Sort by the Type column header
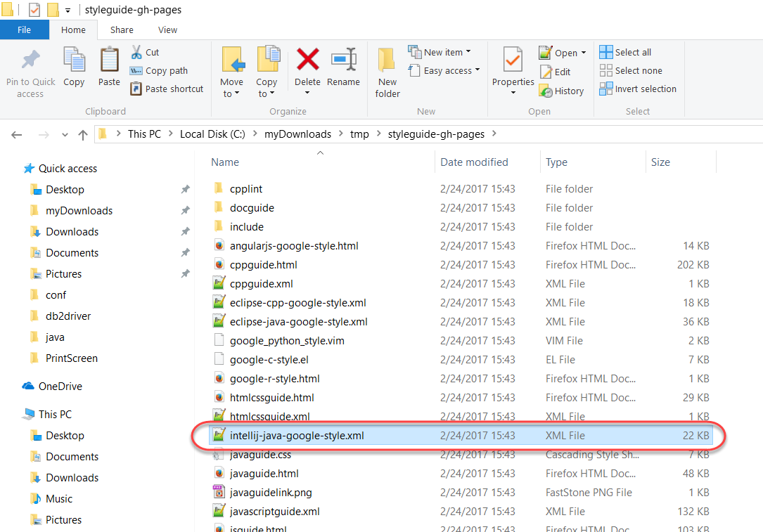763x532 pixels. 556,162
